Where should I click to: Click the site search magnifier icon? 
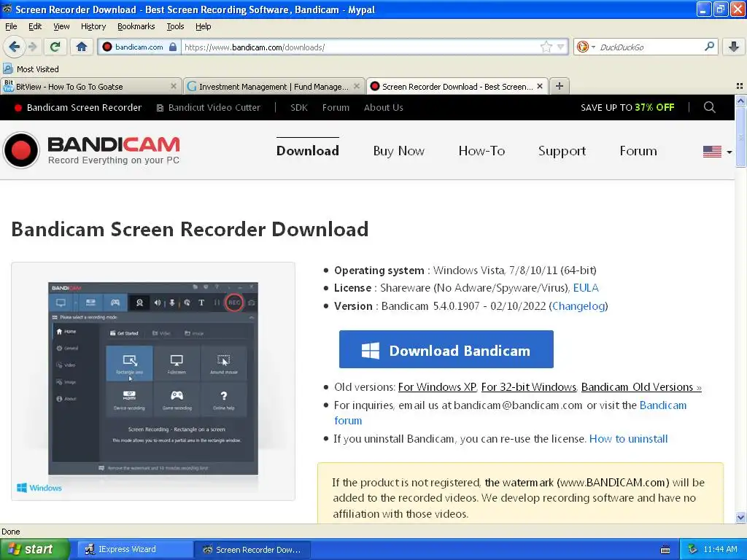709,107
